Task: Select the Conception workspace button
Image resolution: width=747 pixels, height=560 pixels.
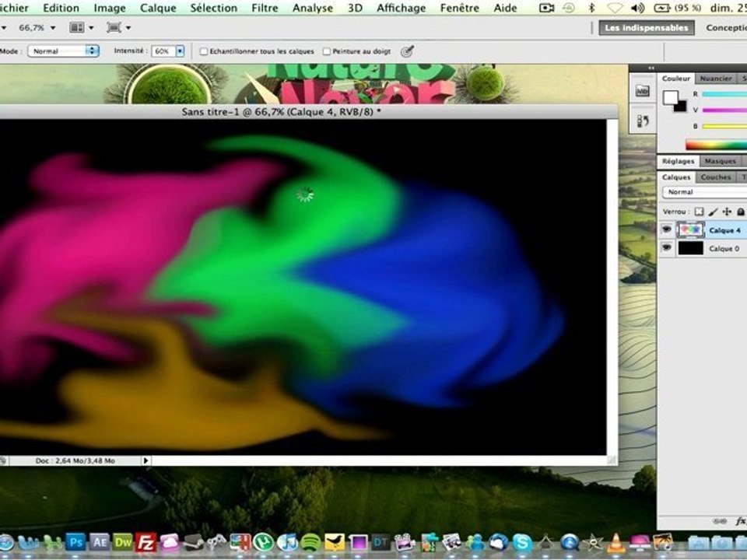Action: click(x=725, y=28)
